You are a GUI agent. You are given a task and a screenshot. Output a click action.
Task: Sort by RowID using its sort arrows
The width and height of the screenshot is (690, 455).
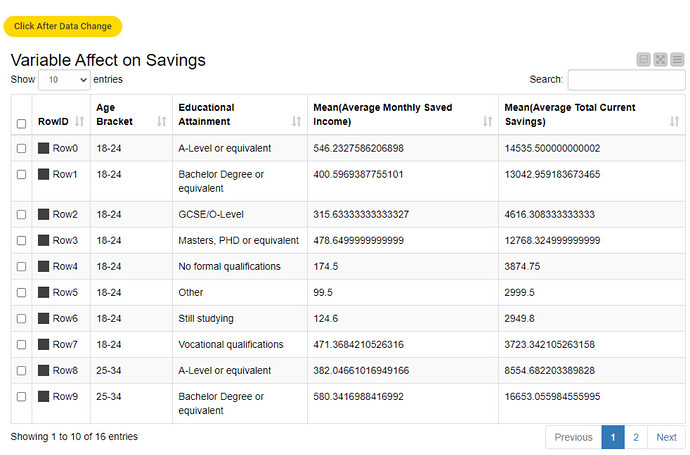79,121
